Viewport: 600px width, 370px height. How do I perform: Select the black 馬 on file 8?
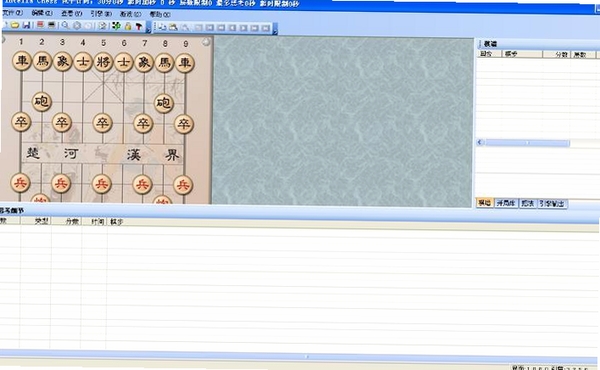165,62
